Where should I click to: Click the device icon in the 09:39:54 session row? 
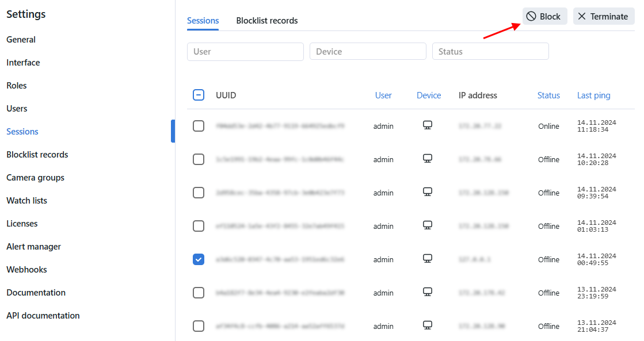tap(428, 192)
